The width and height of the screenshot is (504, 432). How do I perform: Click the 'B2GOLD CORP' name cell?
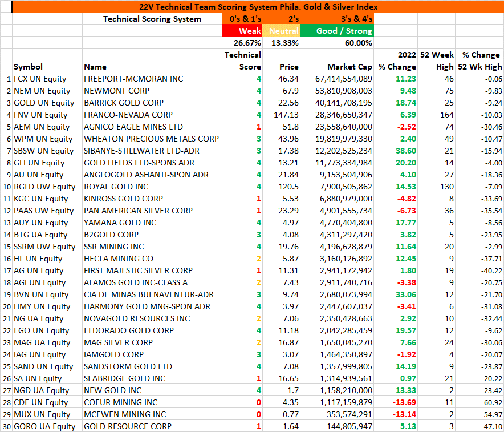tap(152, 235)
